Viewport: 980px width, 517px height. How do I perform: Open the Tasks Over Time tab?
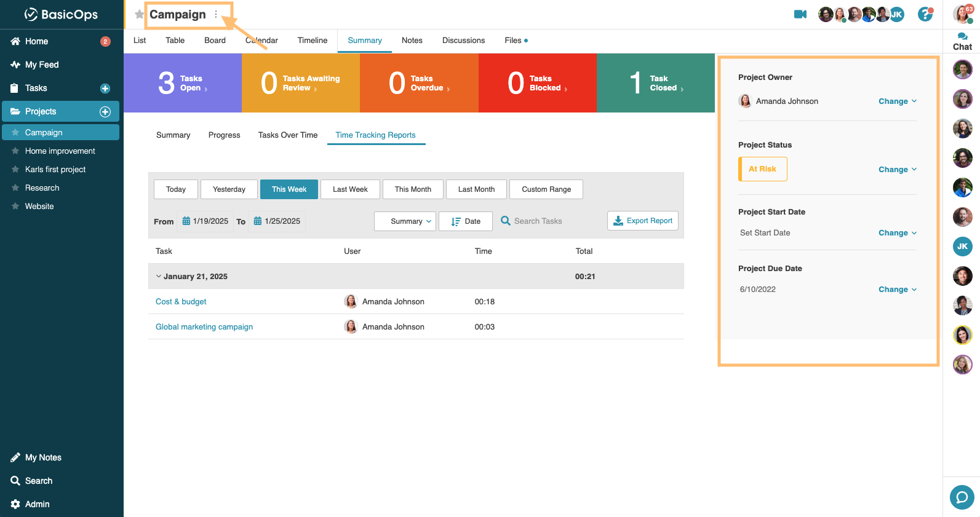coord(288,135)
